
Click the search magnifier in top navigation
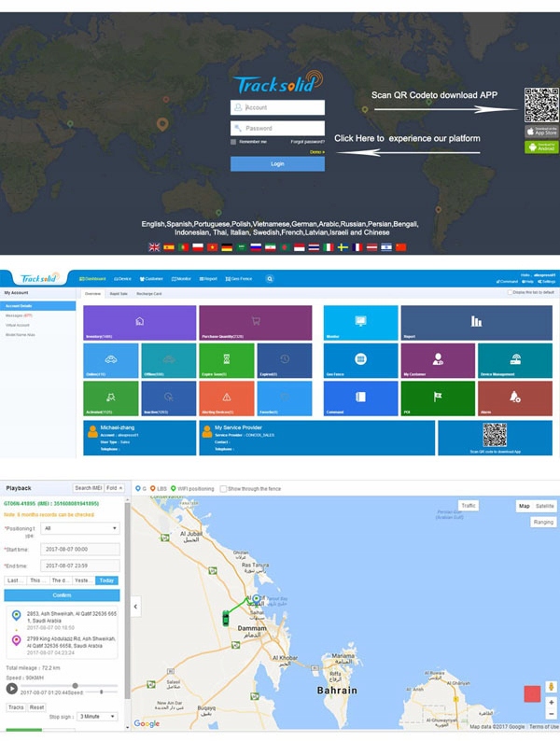(270, 279)
